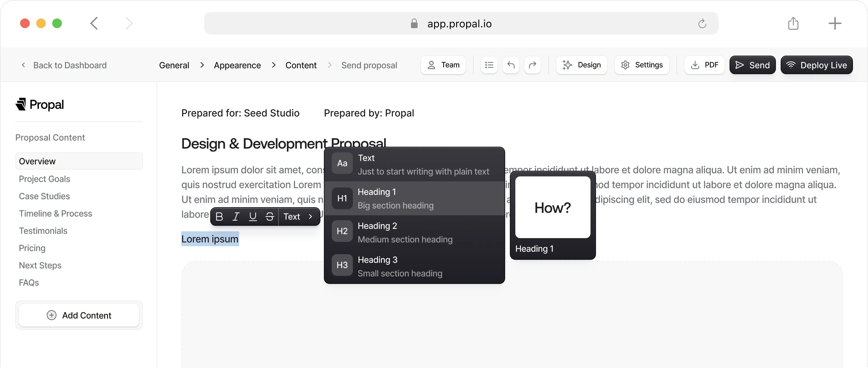
Task: Toggle underline formatting on selection
Action: pyautogui.click(x=253, y=216)
